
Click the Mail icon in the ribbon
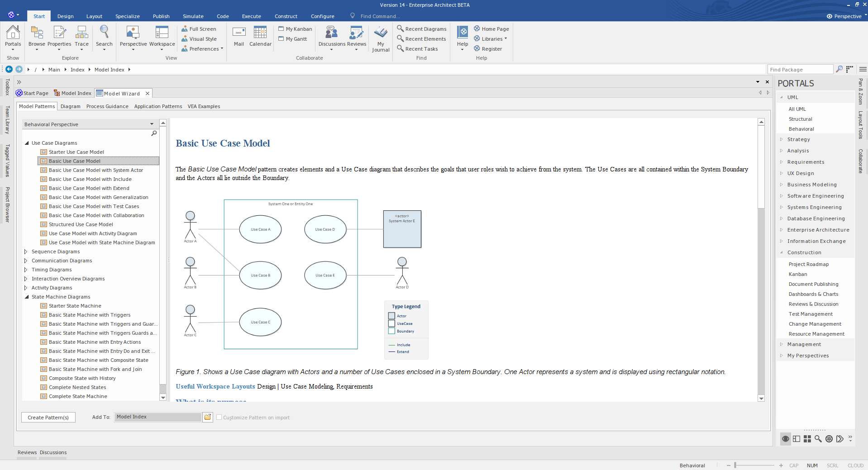tap(239, 36)
